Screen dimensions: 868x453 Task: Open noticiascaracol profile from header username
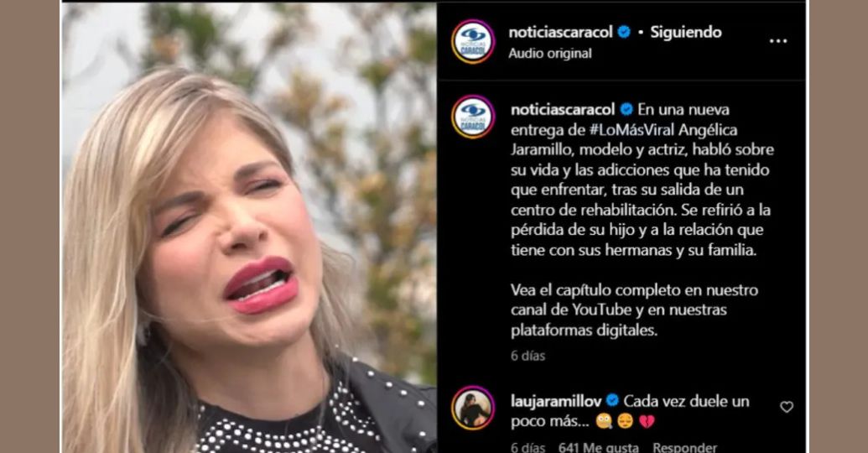pos(560,32)
